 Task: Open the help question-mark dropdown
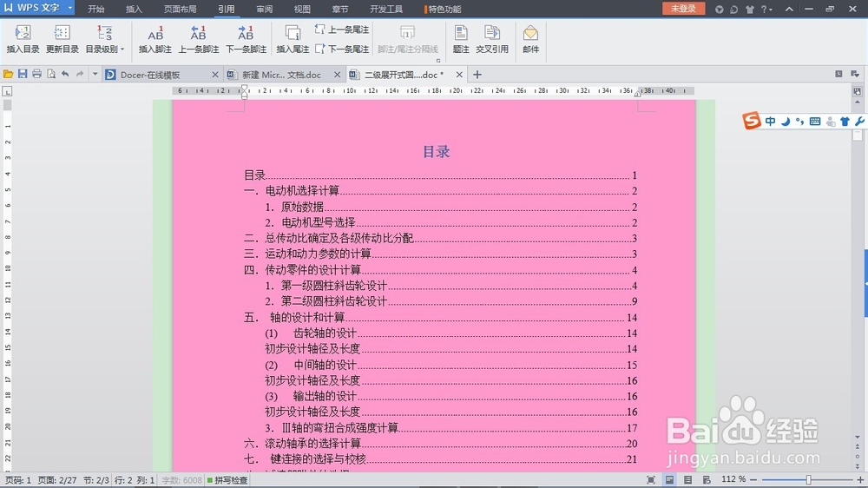point(766,9)
